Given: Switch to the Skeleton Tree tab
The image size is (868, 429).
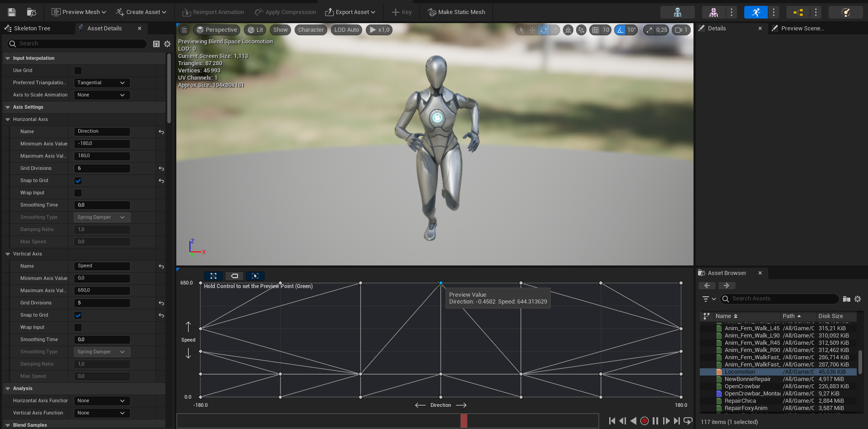Looking at the screenshot, I should click(x=32, y=28).
